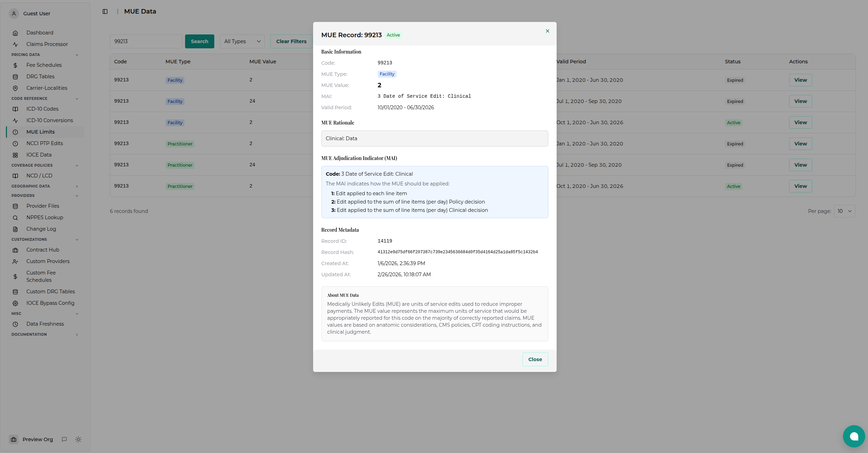Close the MUE Record dialog with X icon
The height and width of the screenshot is (453, 868).
pos(547,31)
